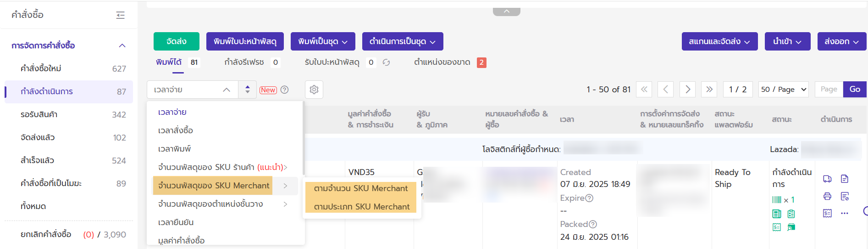The image size is (868, 249).
Task: Click the refresh icon beside รับใบปะหน้าพัสดุ
Action: pos(386,62)
